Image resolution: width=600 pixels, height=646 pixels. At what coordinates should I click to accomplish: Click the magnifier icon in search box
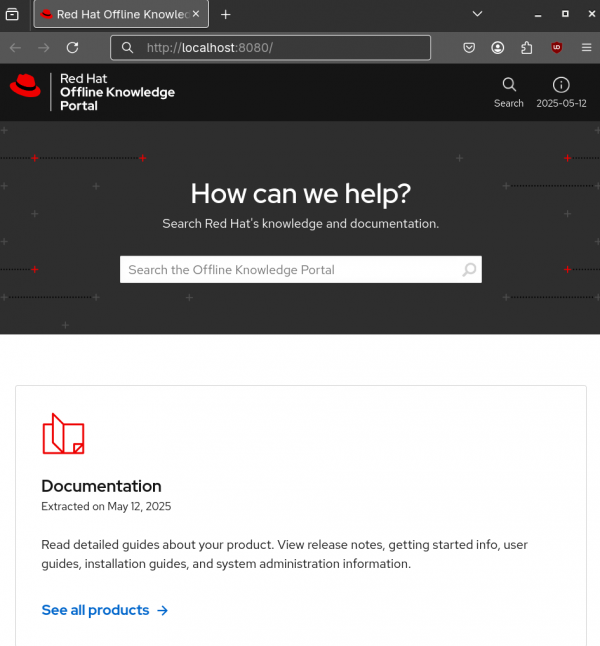tap(469, 270)
